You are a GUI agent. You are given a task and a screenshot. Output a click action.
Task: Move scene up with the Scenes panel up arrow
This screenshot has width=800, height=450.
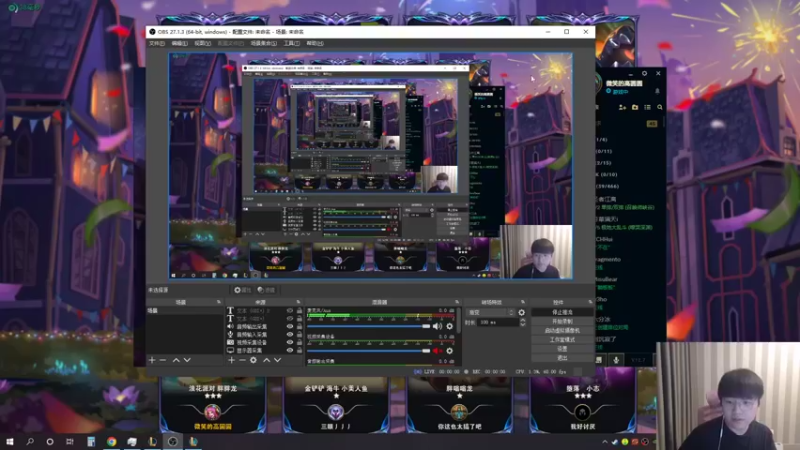tap(176, 360)
